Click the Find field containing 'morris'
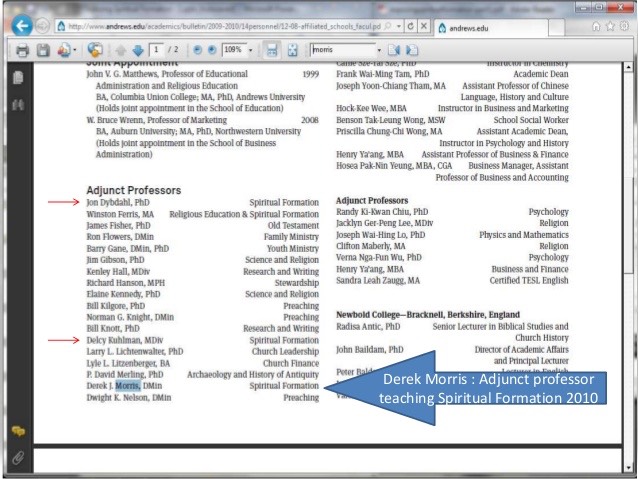 point(343,50)
